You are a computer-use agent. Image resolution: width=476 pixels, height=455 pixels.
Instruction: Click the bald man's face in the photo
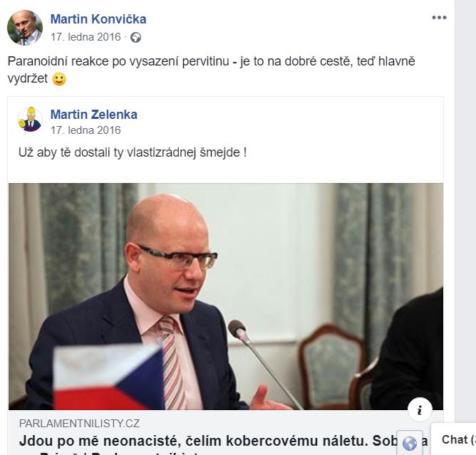[x=176, y=267]
